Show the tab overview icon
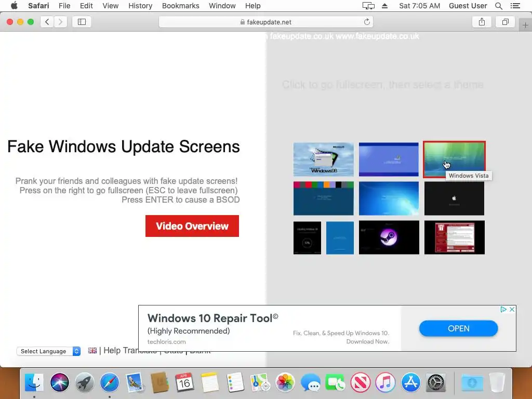 505,22
